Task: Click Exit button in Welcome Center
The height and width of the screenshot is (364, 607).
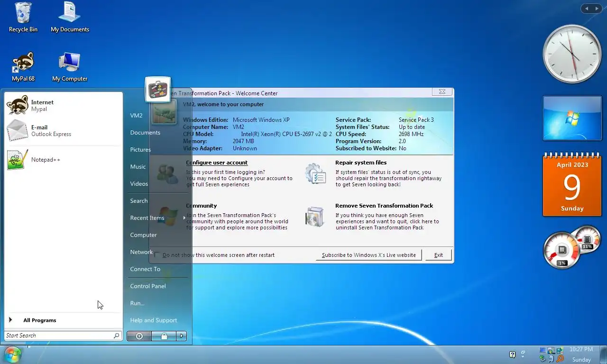Action: pyautogui.click(x=439, y=255)
